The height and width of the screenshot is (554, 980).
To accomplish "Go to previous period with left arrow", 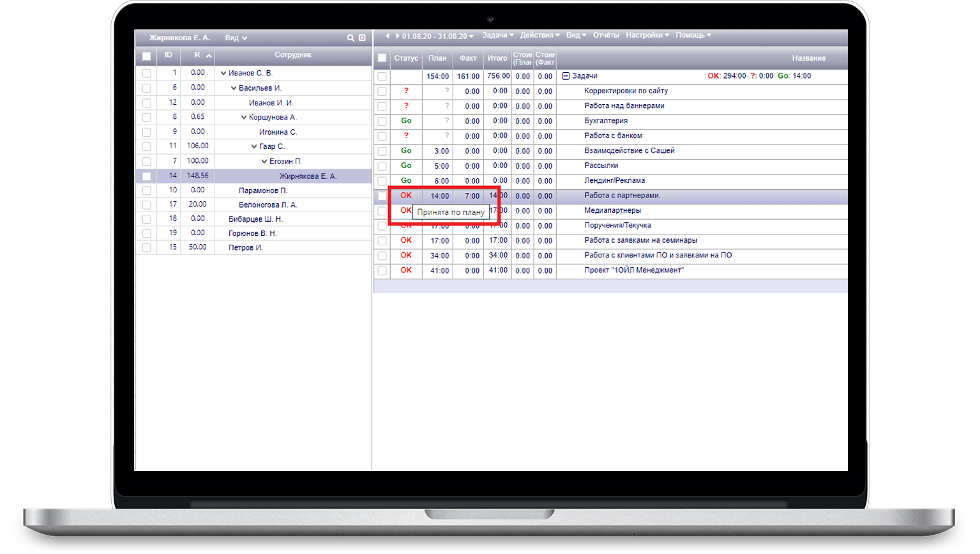I will pos(388,36).
